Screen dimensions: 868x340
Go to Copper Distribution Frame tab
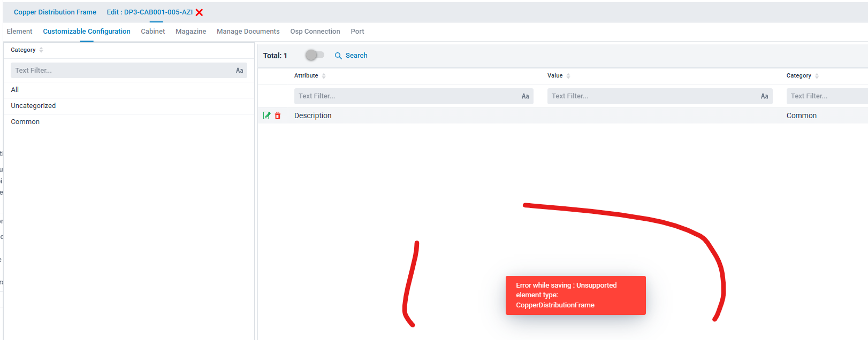pos(55,12)
